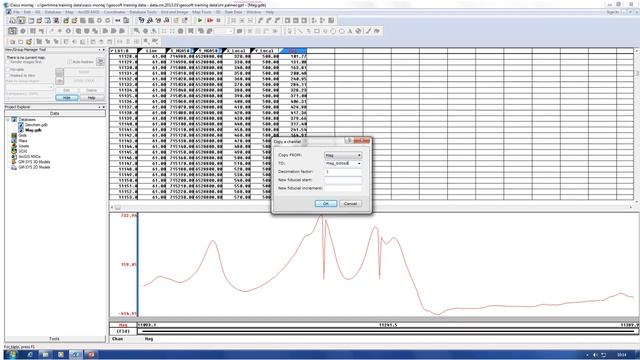Toggle the Movable checkbox
The image size is (640, 360).
coord(8,70)
